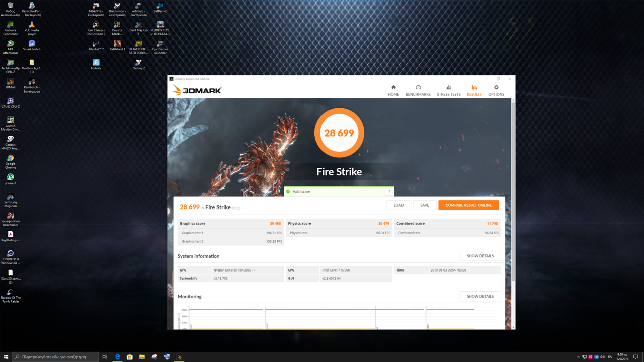644x362 pixels.
Task: Open the notification center
Action: (636, 357)
